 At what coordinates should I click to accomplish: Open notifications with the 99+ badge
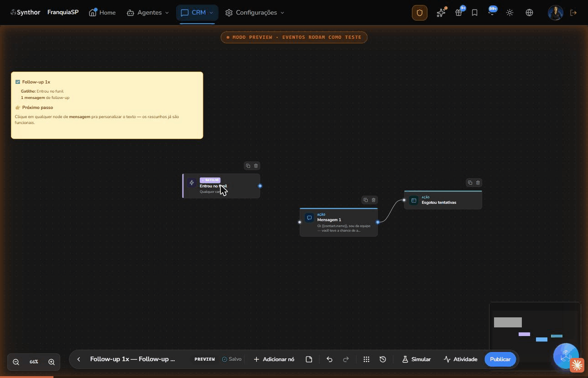[x=492, y=13]
